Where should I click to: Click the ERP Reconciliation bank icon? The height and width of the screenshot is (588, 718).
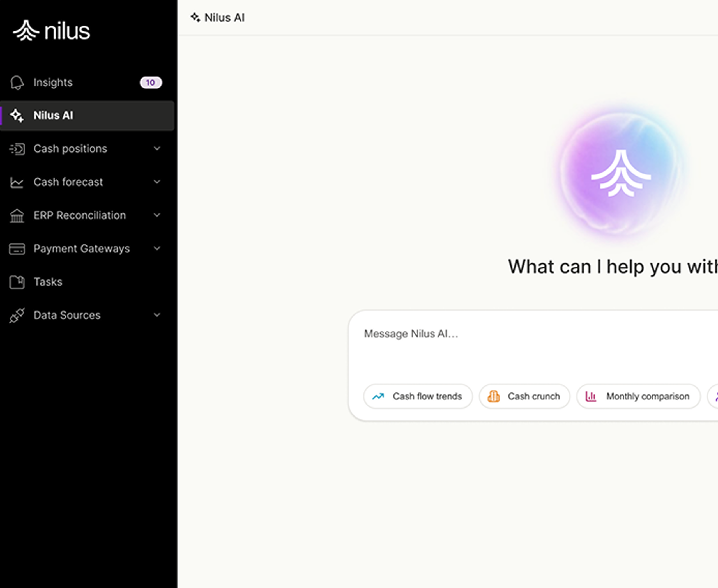pyautogui.click(x=17, y=215)
